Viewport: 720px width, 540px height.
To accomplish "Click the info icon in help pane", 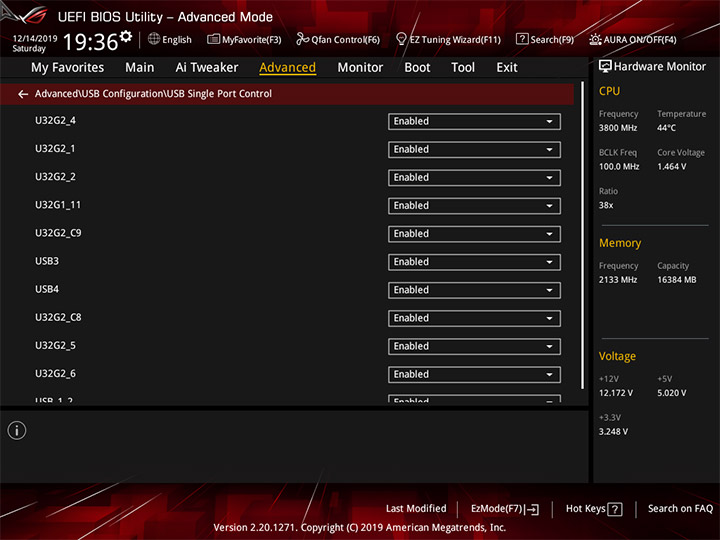I will (17, 430).
